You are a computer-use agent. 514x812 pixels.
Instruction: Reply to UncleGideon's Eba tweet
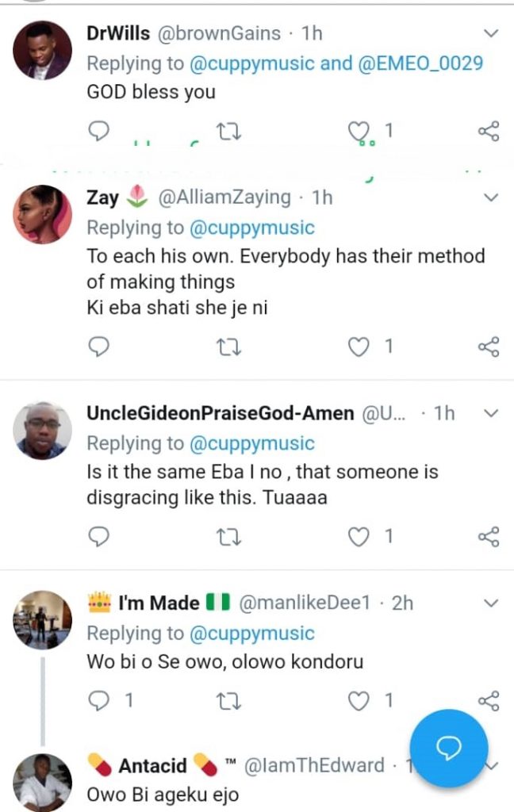[98, 537]
